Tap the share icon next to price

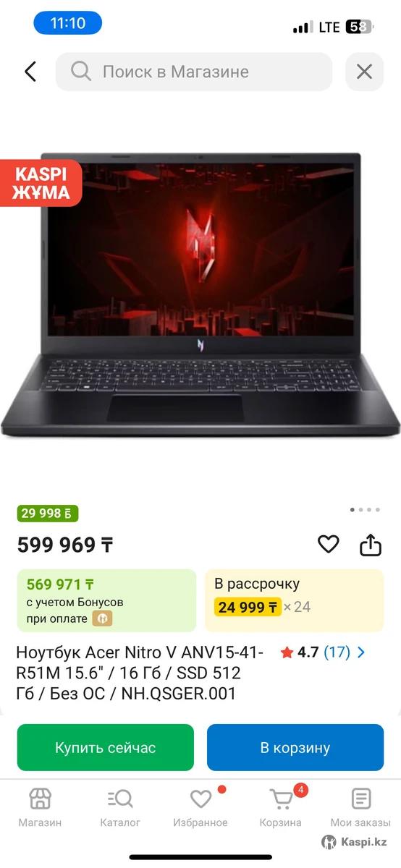[371, 544]
